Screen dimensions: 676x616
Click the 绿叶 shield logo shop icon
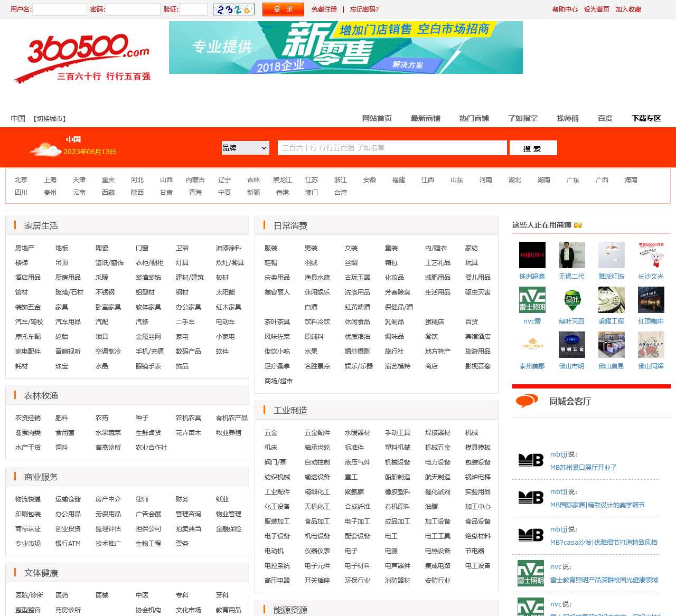click(571, 300)
